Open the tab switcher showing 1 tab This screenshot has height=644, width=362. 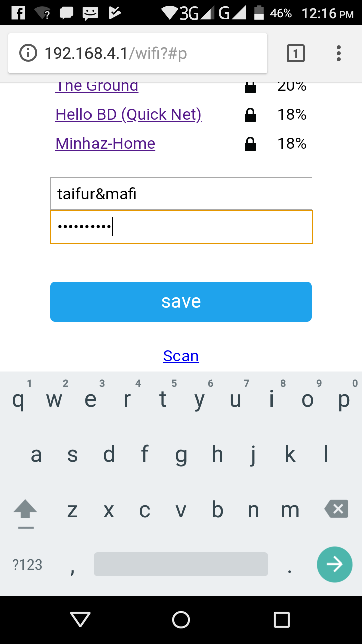(296, 53)
